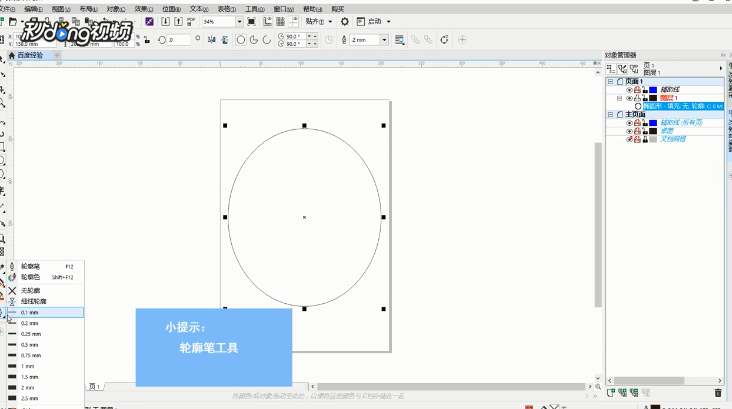
Task: Open the 视图 (View) menu
Action: point(61,9)
